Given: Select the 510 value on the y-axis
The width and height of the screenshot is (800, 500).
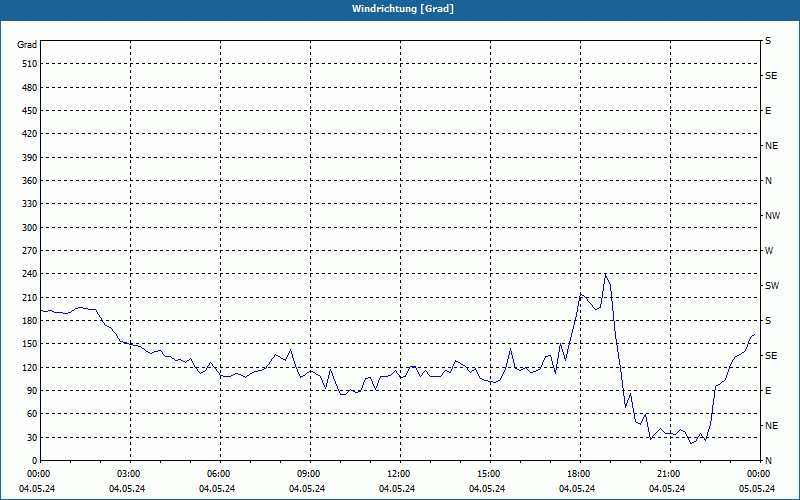Looking at the screenshot, I should click(30, 64).
